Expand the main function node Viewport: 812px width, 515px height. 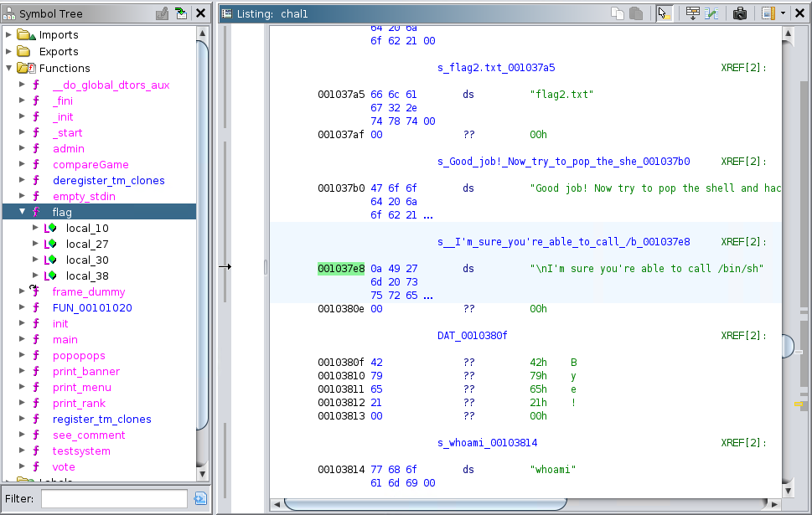(22, 339)
